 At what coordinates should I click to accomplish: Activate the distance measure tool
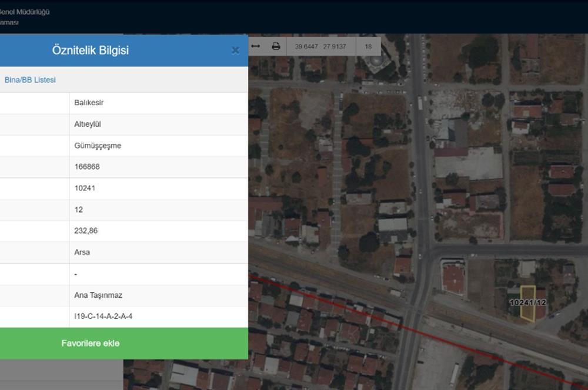[255, 46]
